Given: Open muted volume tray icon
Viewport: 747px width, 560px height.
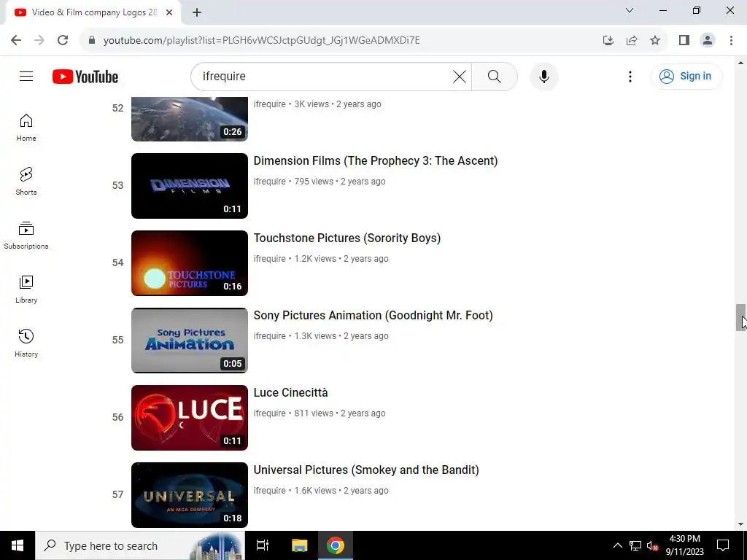Looking at the screenshot, I should click(652, 545).
